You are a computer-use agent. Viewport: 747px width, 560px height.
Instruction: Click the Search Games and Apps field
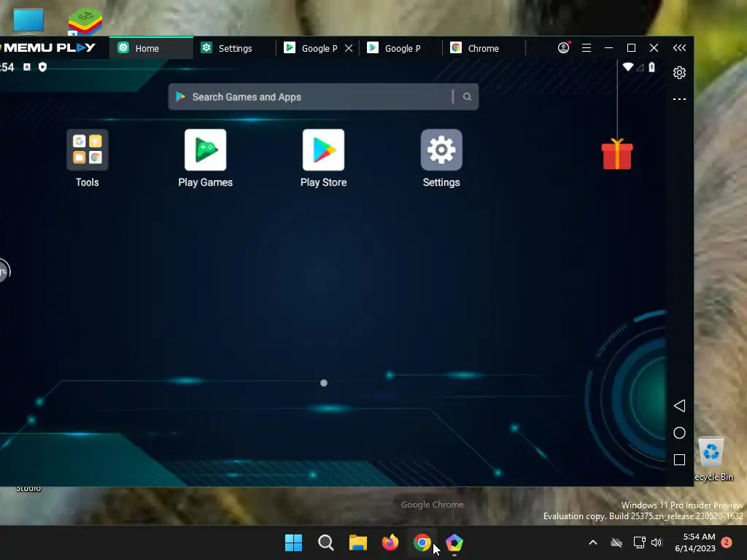click(x=323, y=97)
